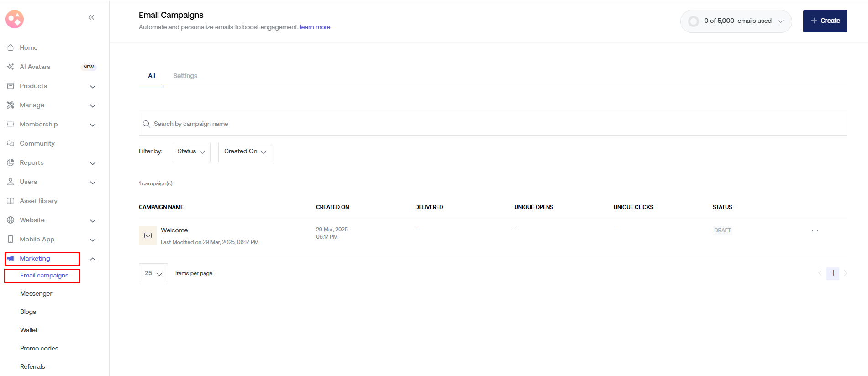Viewport: 868px width, 376px height.
Task: Collapse the Marketing section chevron
Action: [x=93, y=259]
